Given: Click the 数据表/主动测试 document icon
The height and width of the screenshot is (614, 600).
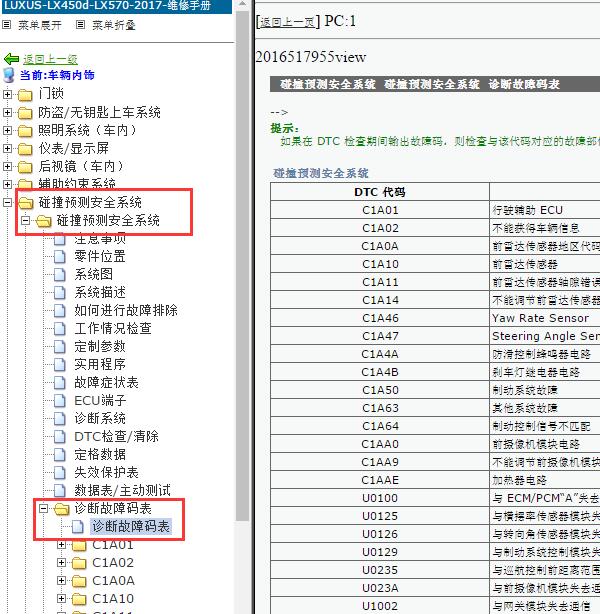Looking at the screenshot, I should [60, 491].
